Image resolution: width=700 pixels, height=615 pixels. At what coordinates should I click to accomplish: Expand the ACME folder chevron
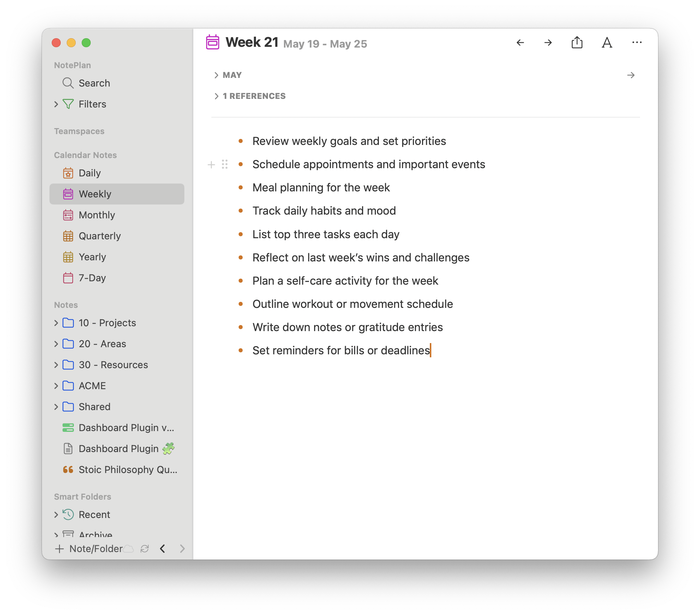pyautogui.click(x=56, y=386)
